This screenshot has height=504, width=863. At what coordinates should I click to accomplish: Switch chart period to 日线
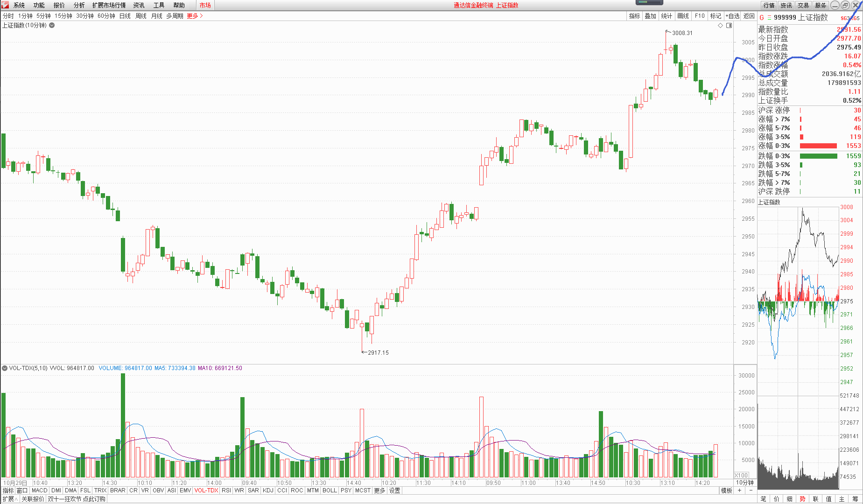click(125, 16)
